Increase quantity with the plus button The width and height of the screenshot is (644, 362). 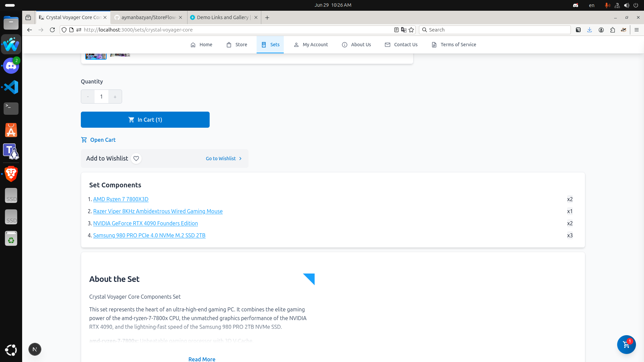coord(115,97)
